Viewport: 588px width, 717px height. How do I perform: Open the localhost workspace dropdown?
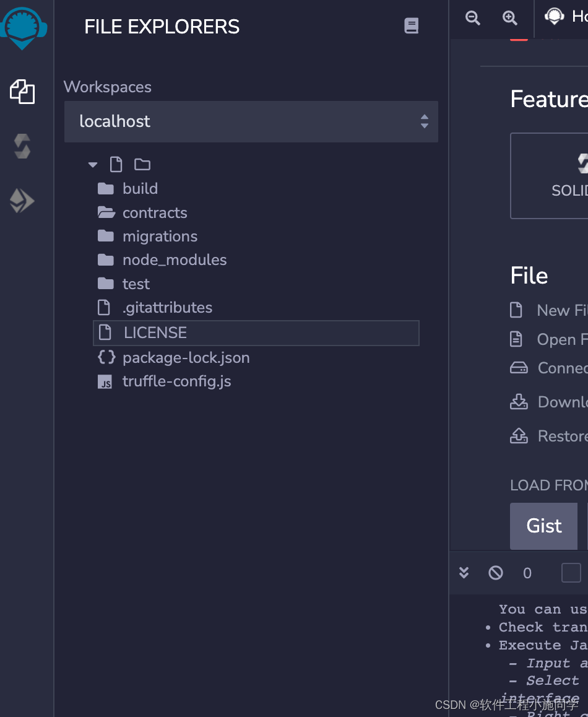point(251,121)
